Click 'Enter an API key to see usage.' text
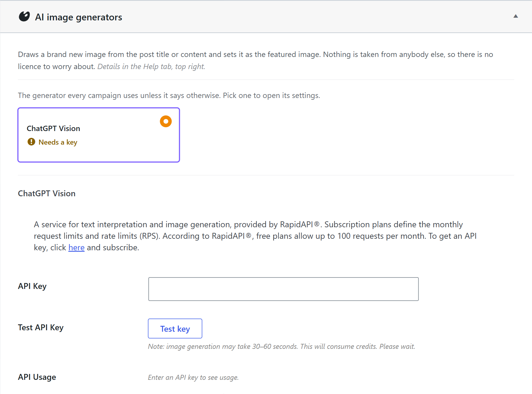The width and height of the screenshot is (532, 394). click(193, 377)
